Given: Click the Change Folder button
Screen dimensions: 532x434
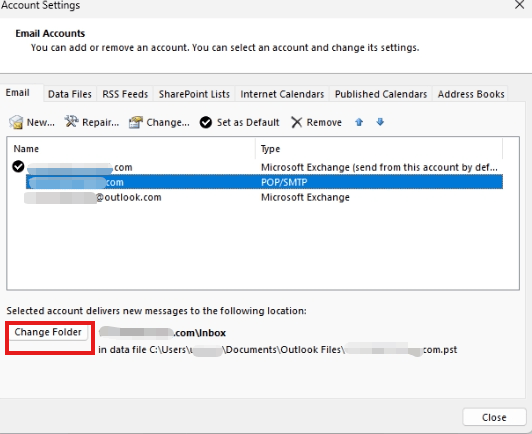Looking at the screenshot, I should [48, 332].
